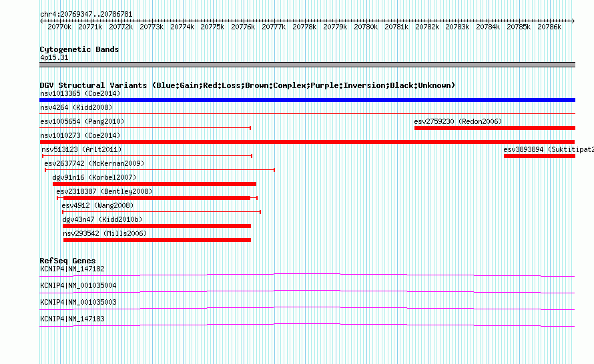Select dgv91n16 (Korbel2007) label
Viewport: 594px width, 364px height.
(x=94, y=177)
